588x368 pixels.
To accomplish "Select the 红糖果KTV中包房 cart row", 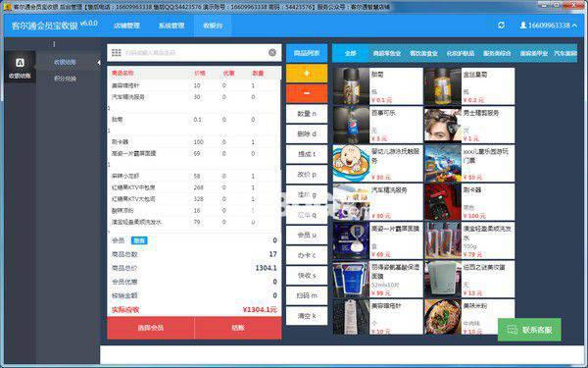I will click(194, 187).
